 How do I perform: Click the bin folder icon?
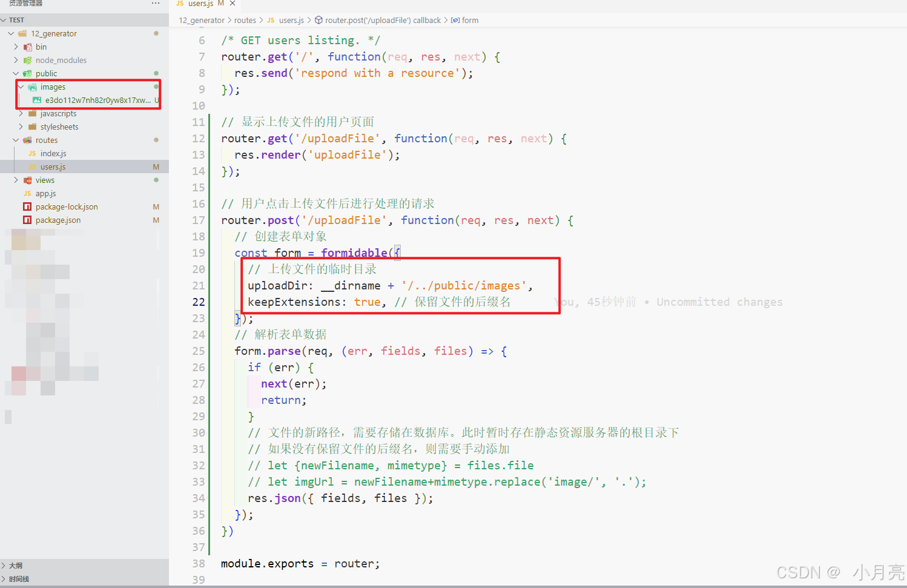[27, 47]
